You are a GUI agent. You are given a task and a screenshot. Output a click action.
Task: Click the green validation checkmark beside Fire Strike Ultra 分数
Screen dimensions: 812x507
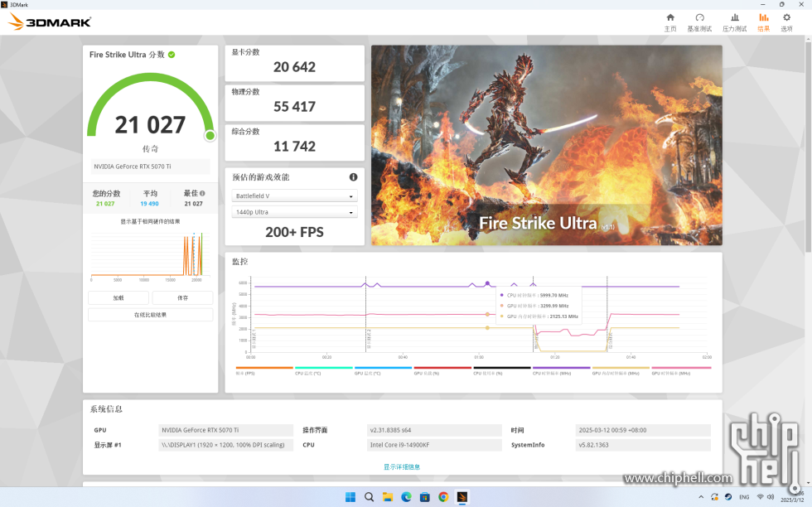[172, 55]
